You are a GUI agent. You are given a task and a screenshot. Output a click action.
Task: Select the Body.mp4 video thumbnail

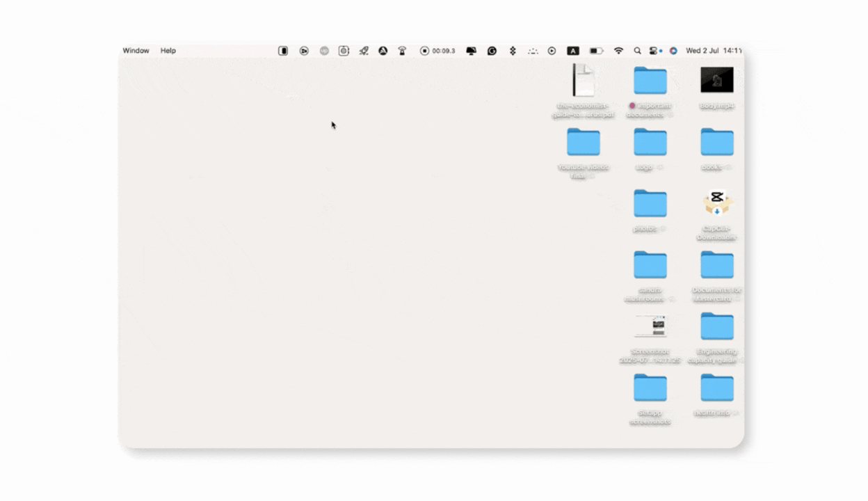click(x=716, y=80)
